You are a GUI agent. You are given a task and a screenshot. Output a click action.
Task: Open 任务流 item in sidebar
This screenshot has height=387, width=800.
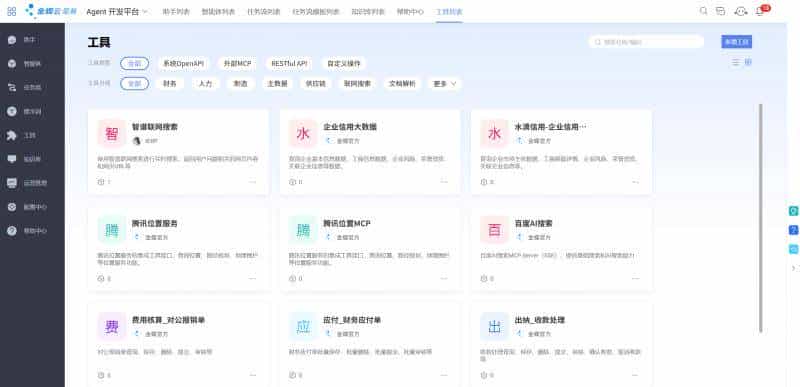[32, 87]
